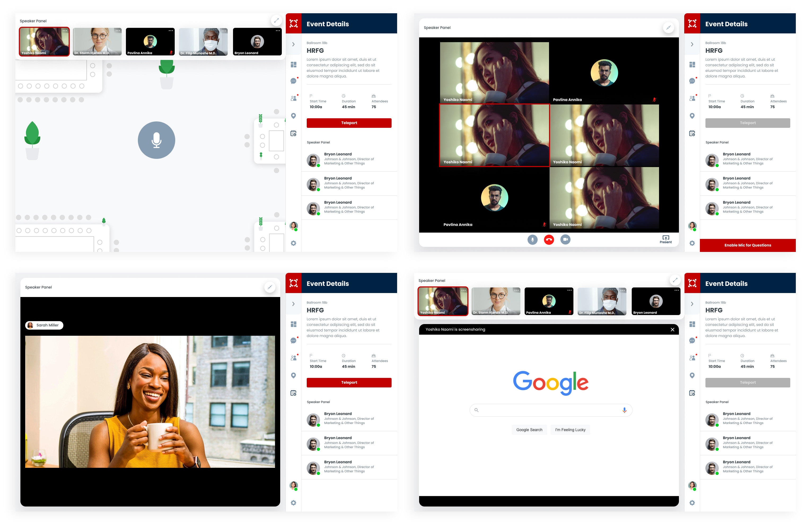Image resolution: width=812 pixels, height=524 pixels.
Task: Open calendar schedule icon in top-right sidebar
Action: click(x=692, y=133)
